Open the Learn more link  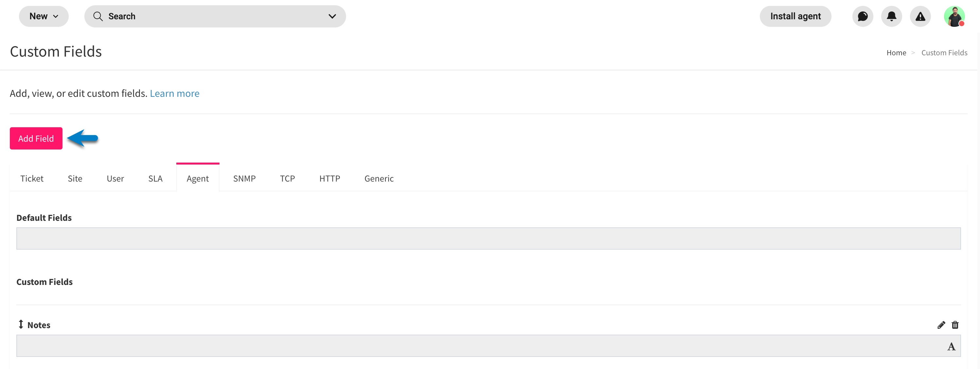pos(175,93)
